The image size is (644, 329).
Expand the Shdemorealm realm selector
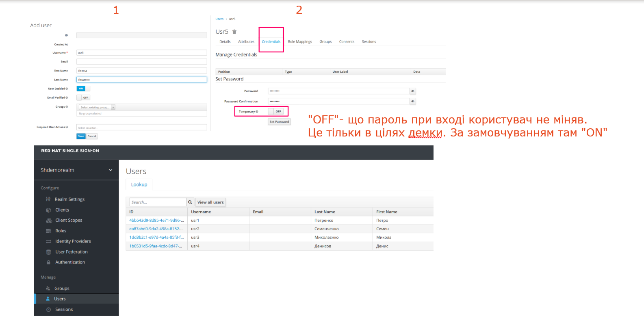[x=111, y=170]
